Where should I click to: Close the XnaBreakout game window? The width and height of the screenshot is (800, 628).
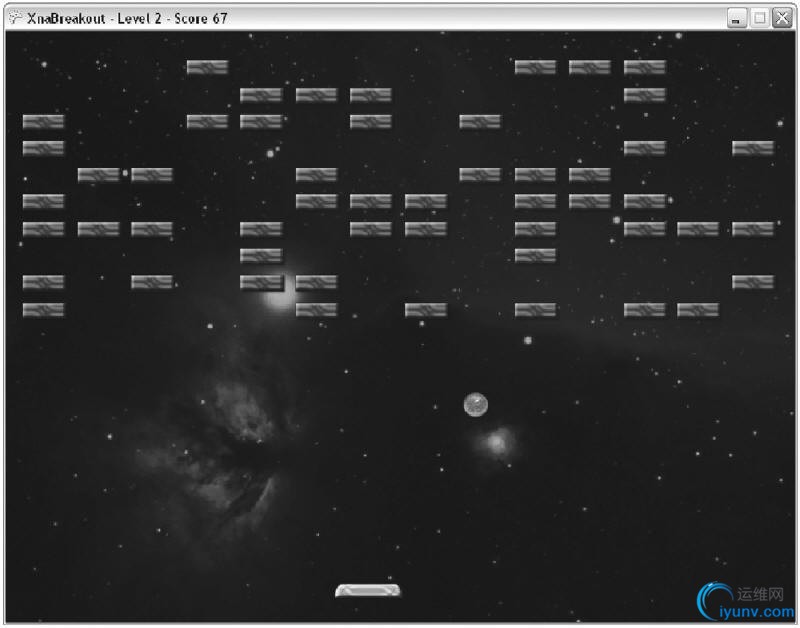pos(782,18)
